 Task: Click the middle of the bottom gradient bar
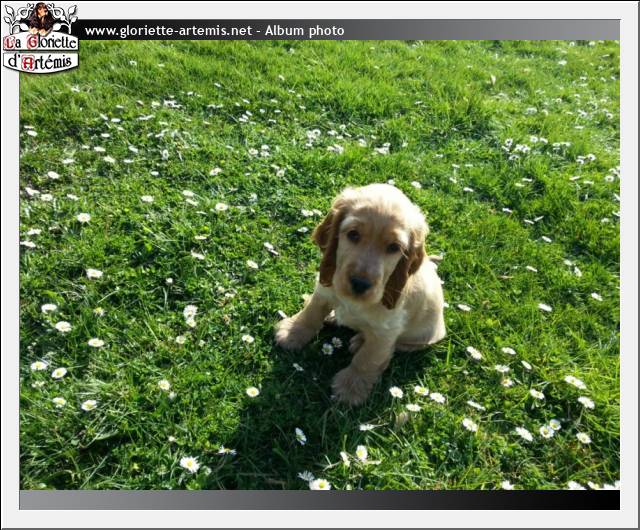tap(320, 499)
